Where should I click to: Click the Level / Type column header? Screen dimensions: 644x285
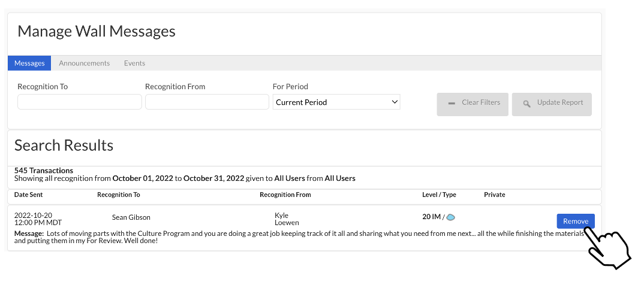tap(439, 195)
